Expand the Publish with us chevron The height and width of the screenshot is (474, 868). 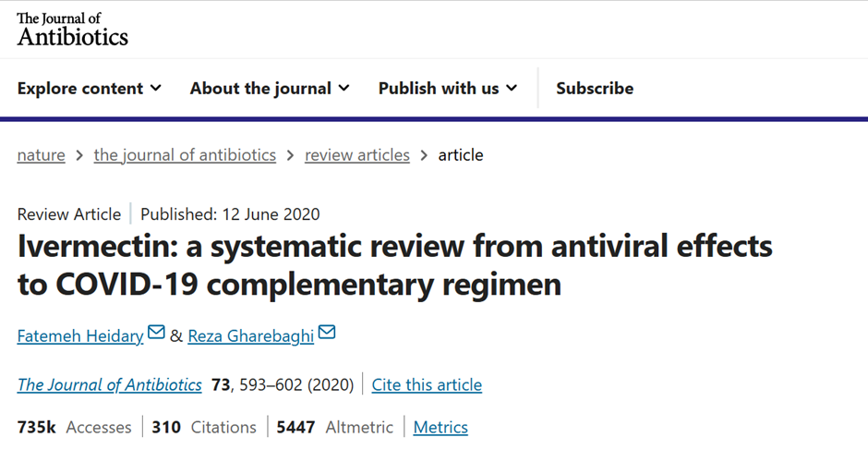click(x=512, y=88)
